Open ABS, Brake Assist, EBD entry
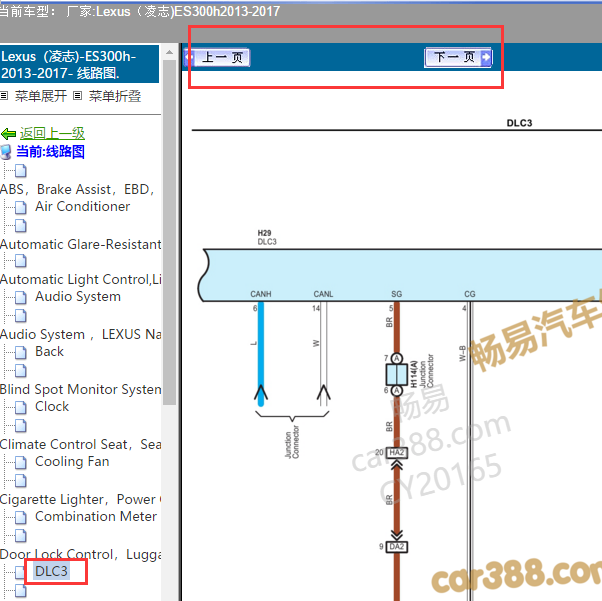The width and height of the screenshot is (602, 601). [77, 189]
